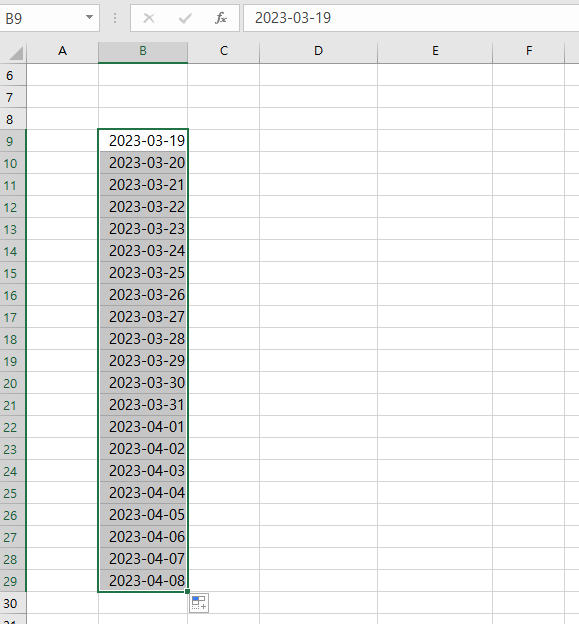579x624 pixels.
Task: Click cell containing 2023-03-20
Action: coord(143,163)
